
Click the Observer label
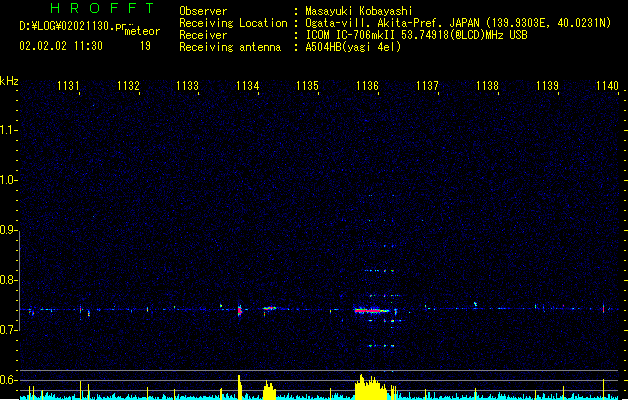pyautogui.click(x=203, y=11)
